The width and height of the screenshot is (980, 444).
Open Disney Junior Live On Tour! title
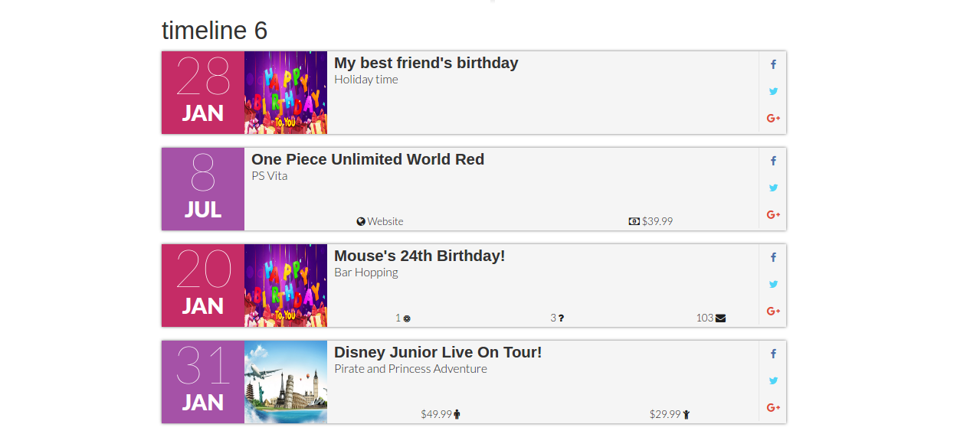click(438, 352)
